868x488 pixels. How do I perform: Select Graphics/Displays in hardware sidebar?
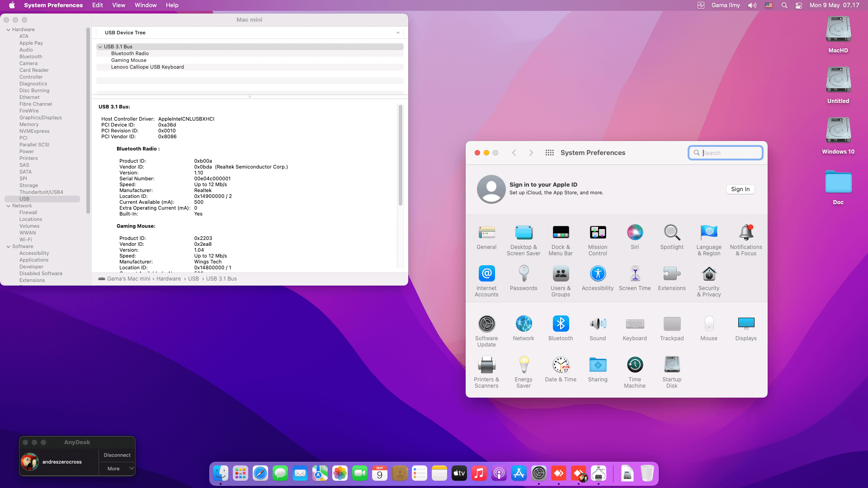click(x=40, y=117)
